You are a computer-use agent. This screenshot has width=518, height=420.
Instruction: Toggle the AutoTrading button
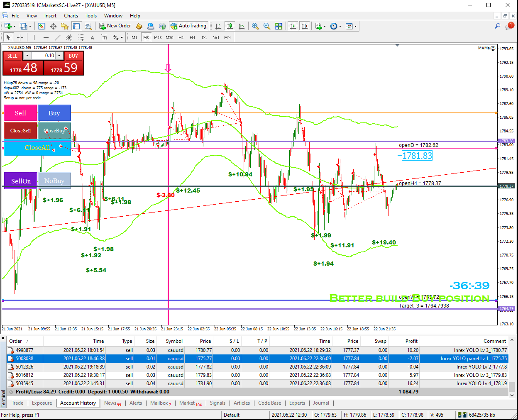tap(188, 26)
